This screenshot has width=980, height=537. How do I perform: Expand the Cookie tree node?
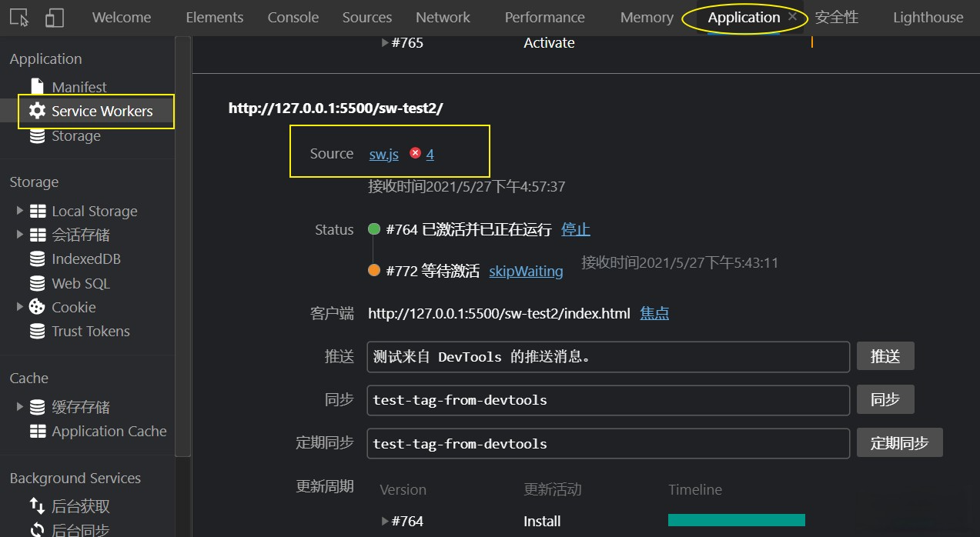tap(20, 307)
